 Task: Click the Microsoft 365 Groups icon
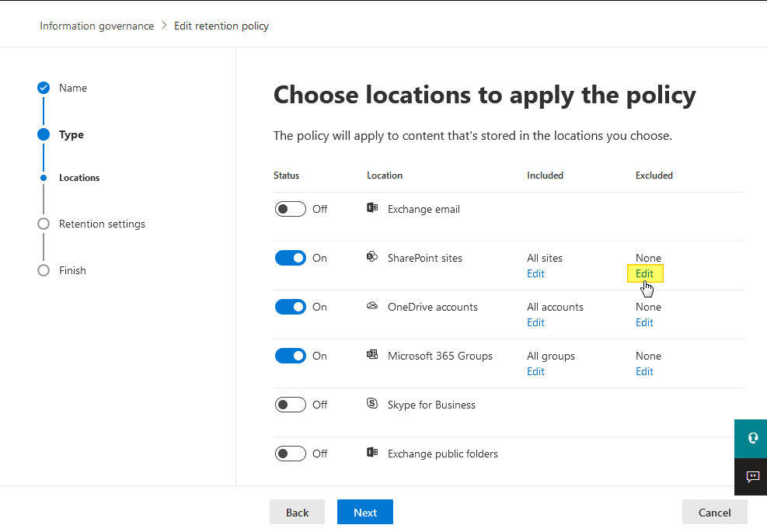[x=372, y=354]
